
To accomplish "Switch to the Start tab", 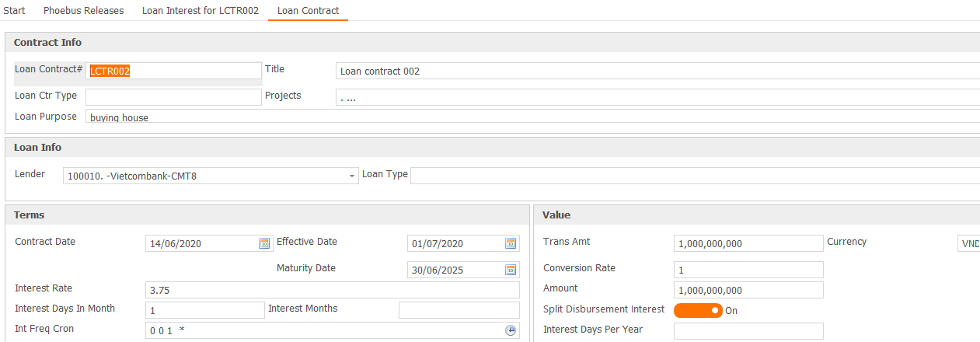I will pos(14,11).
